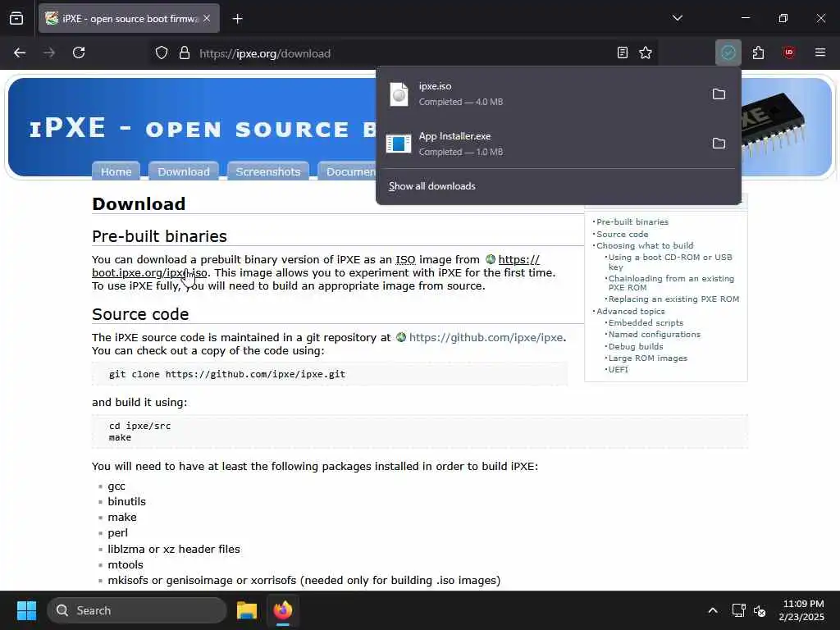Viewport: 840px width, 630px height.
Task: Click the ISO abbreviation text
Action: click(405, 260)
